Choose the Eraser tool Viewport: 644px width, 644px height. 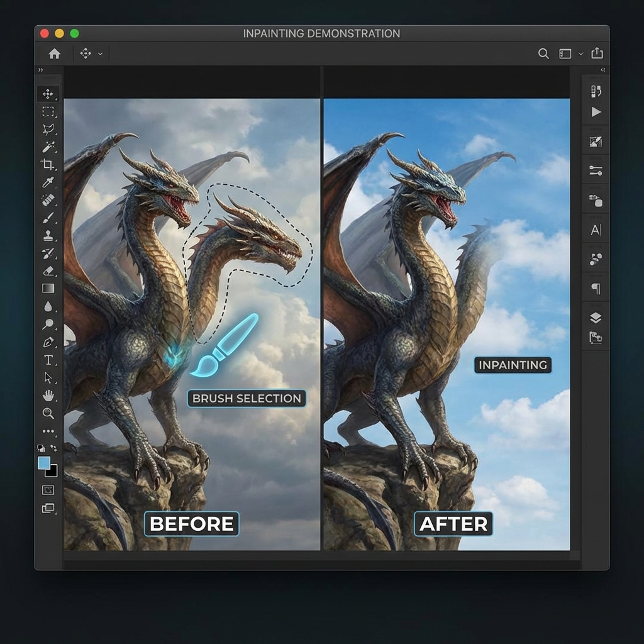tap(48, 271)
